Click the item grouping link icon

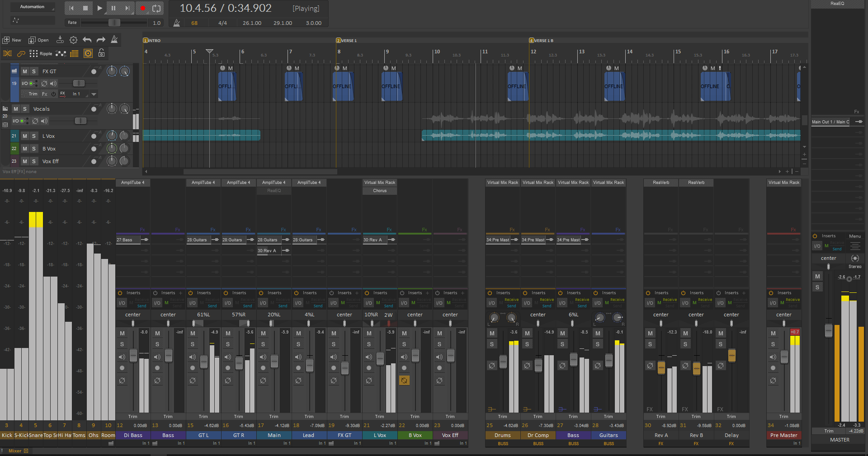[21, 53]
